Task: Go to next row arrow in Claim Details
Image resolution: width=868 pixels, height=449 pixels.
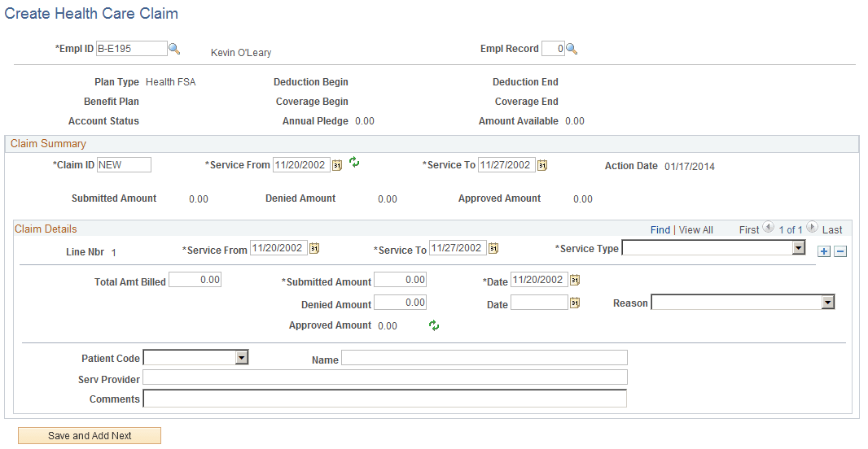Action: [x=812, y=227]
